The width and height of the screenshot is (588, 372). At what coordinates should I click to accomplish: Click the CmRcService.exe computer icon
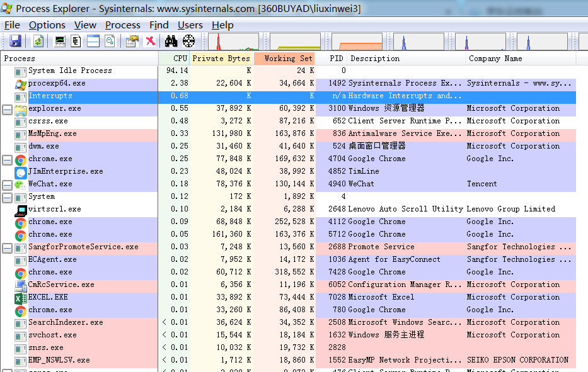pyautogui.click(x=21, y=286)
